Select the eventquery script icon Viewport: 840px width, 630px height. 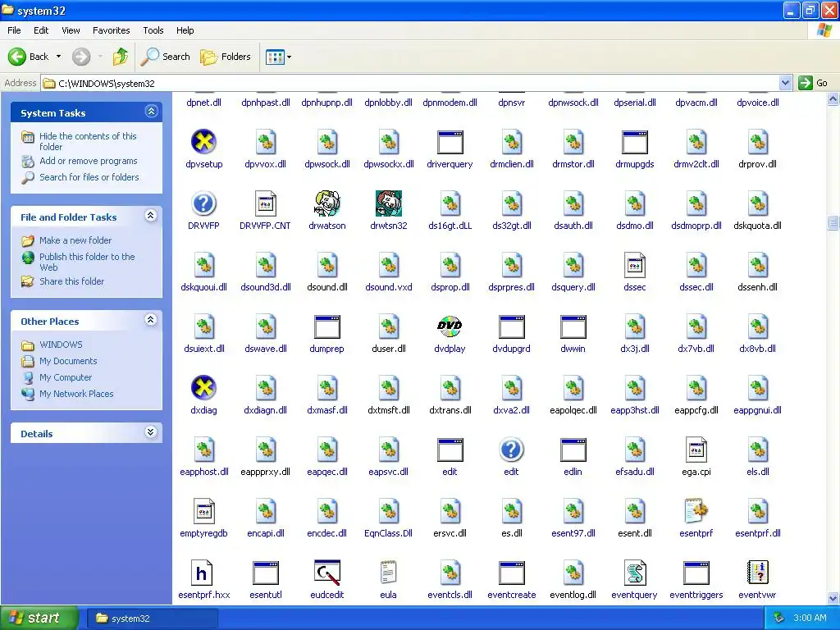tap(634, 573)
